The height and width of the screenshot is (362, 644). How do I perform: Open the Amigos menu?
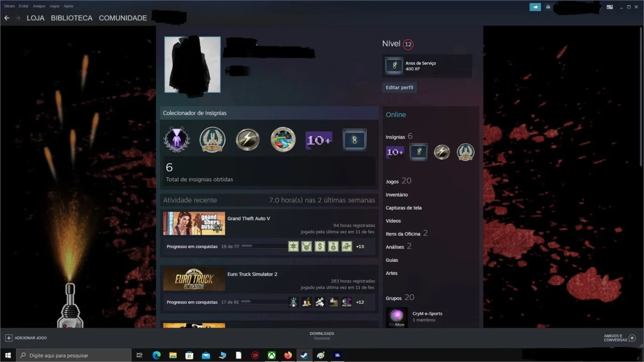tap(39, 6)
